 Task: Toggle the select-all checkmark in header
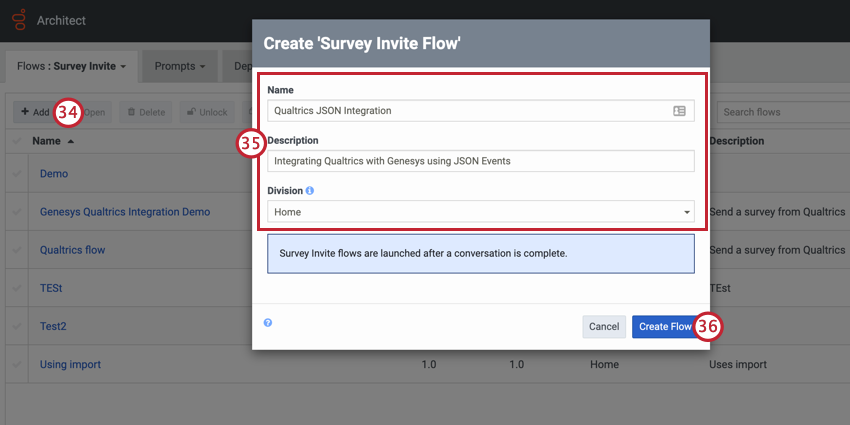click(x=16, y=141)
